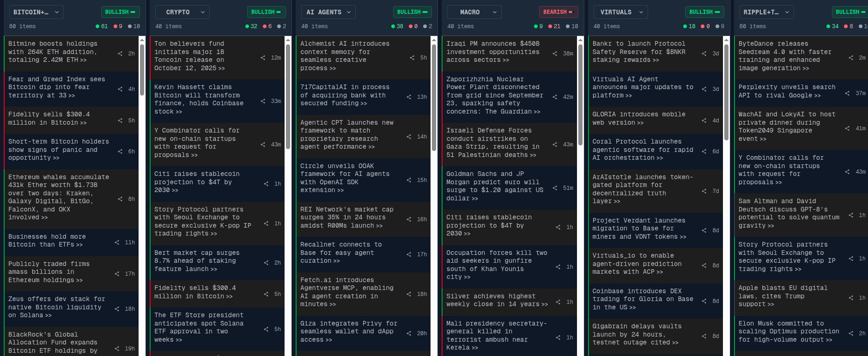Filter by green count 61 in BITCOIN column

coord(102,26)
